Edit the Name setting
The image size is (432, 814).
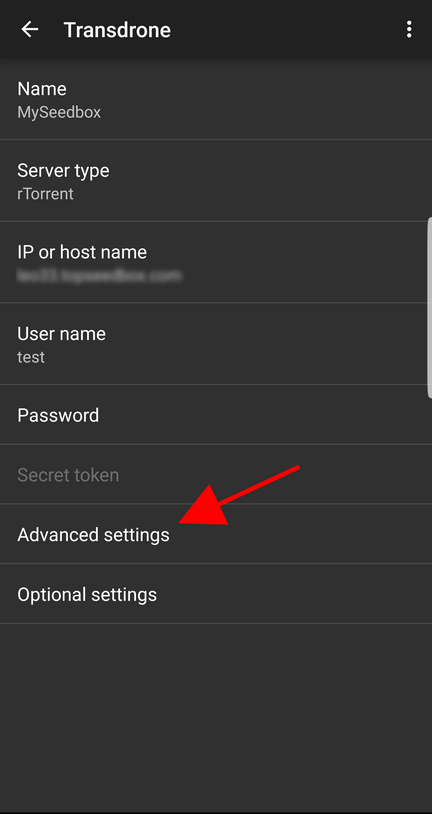point(216,99)
